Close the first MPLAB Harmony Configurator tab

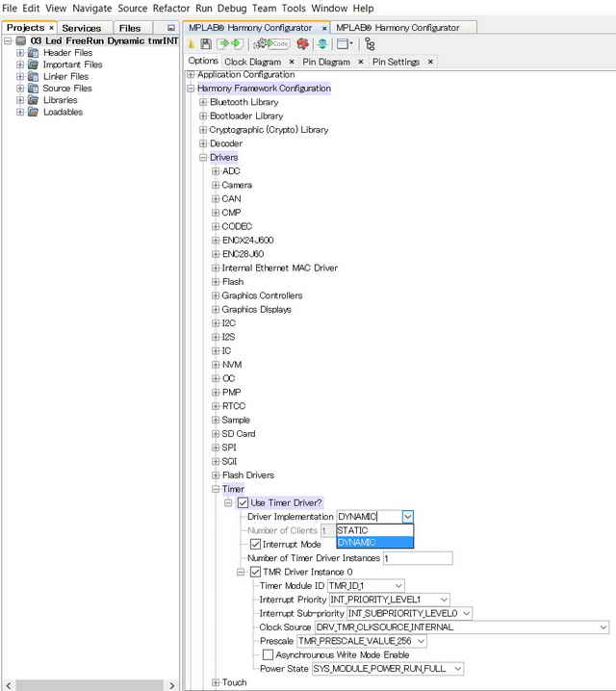(x=324, y=28)
